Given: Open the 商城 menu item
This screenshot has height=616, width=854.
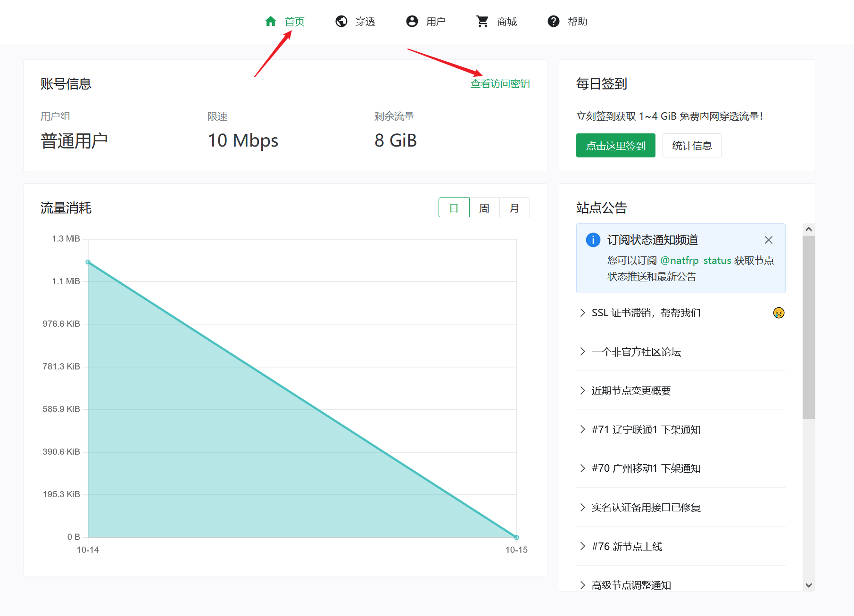Looking at the screenshot, I should (506, 21).
